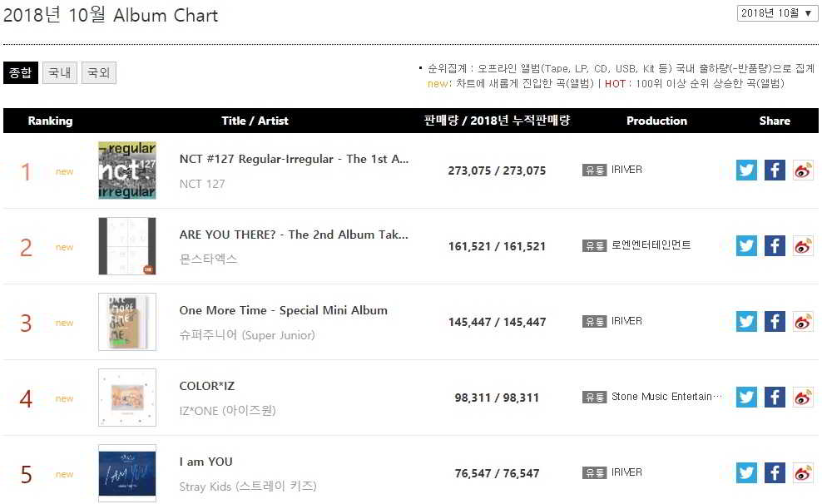Share NCT 127 album on Weibo
Viewport: 822px width, 504px height.
(x=803, y=170)
